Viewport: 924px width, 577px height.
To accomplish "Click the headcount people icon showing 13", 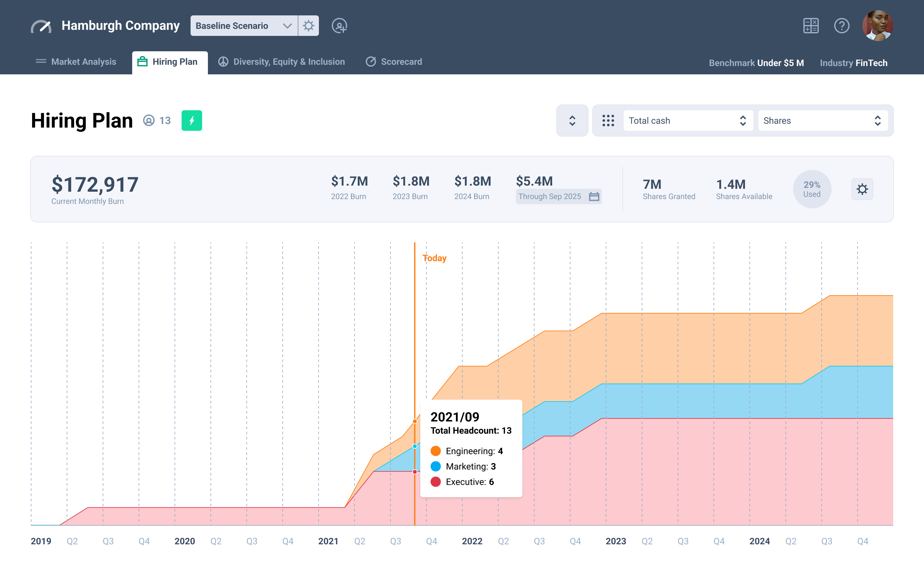I will pos(149,121).
